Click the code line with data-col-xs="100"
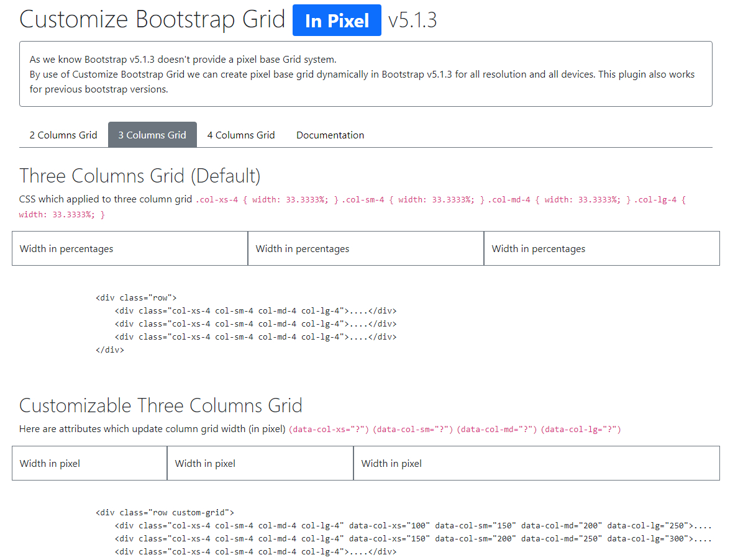Screen dimensions: 743x560 click(413, 525)
